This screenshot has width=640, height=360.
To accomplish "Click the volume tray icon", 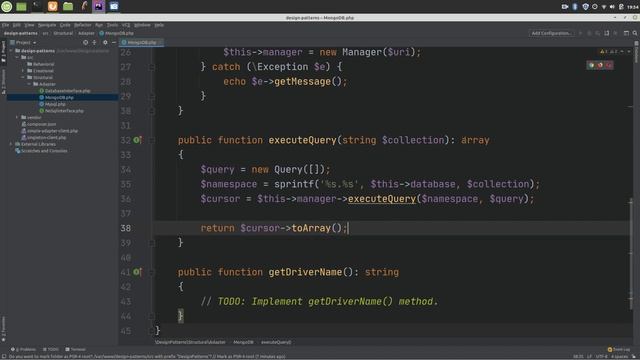I will 612,7.
